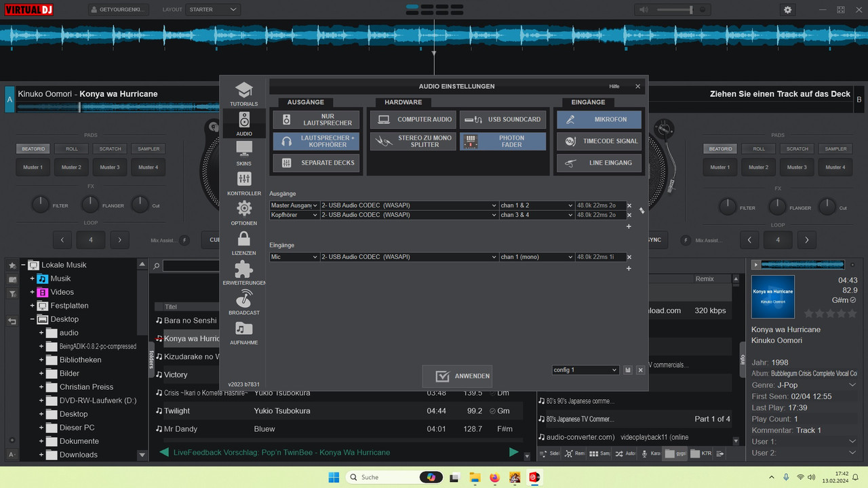Viewport: 868px width, 488px height.
Task: Add a new input row
Action: tap(629, 268)
